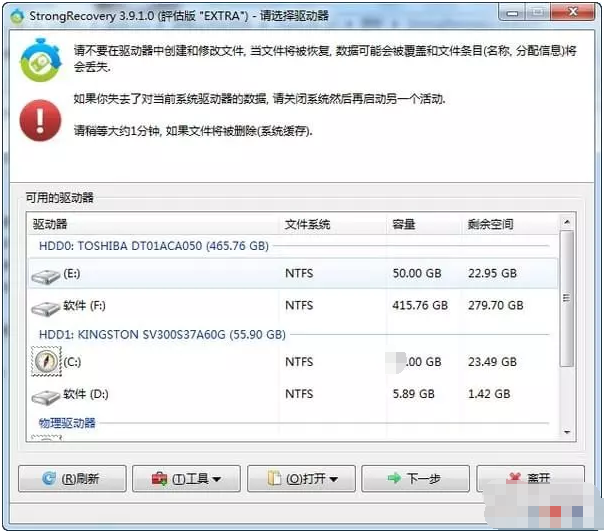
Task: Click the drive list scrollbar down arrow
Action: point(567,432)
